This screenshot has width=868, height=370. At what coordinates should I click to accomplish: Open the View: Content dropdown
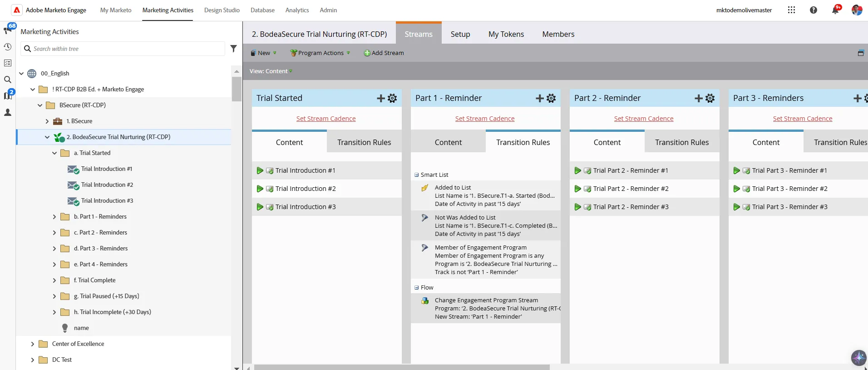(271, 71)
